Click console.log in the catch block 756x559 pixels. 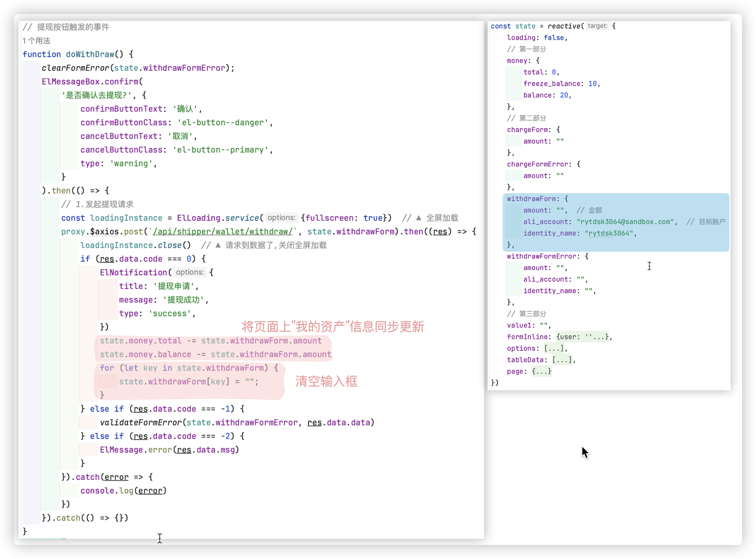click(106, 491)
